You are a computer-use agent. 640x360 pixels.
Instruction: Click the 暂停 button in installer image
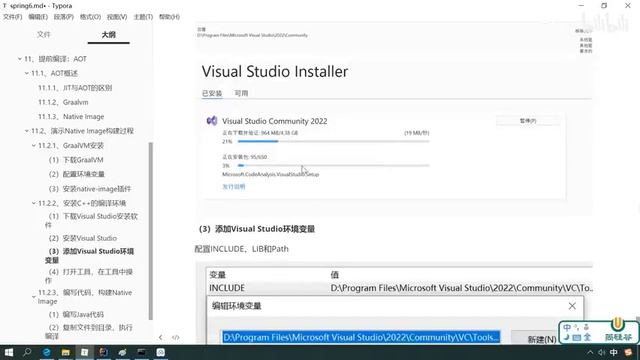pyautogui.click(x=528, y=121)
